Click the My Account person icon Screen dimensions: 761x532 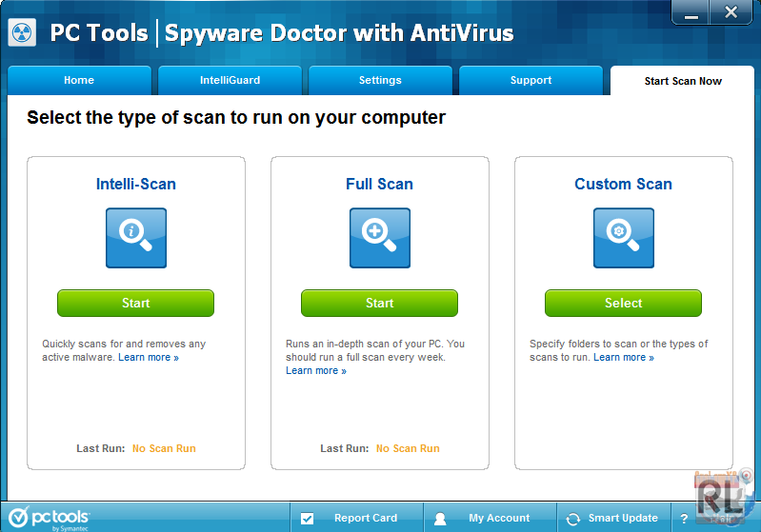tap(440, 519)
